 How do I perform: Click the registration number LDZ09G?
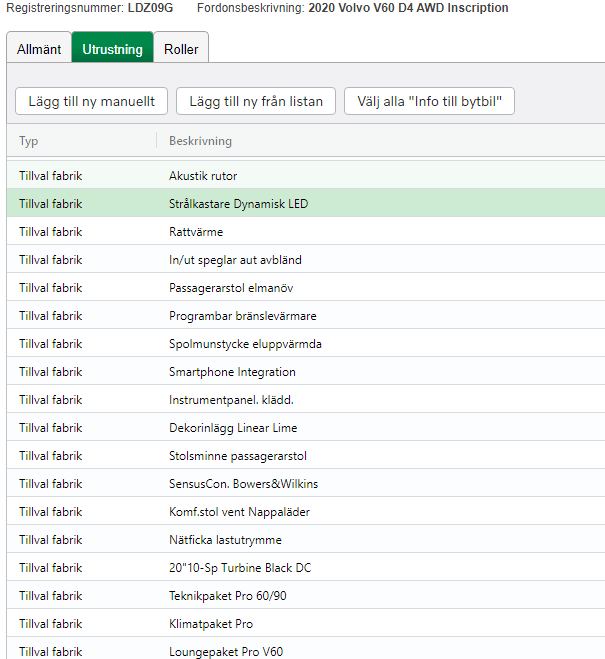[x=150, y=8]
